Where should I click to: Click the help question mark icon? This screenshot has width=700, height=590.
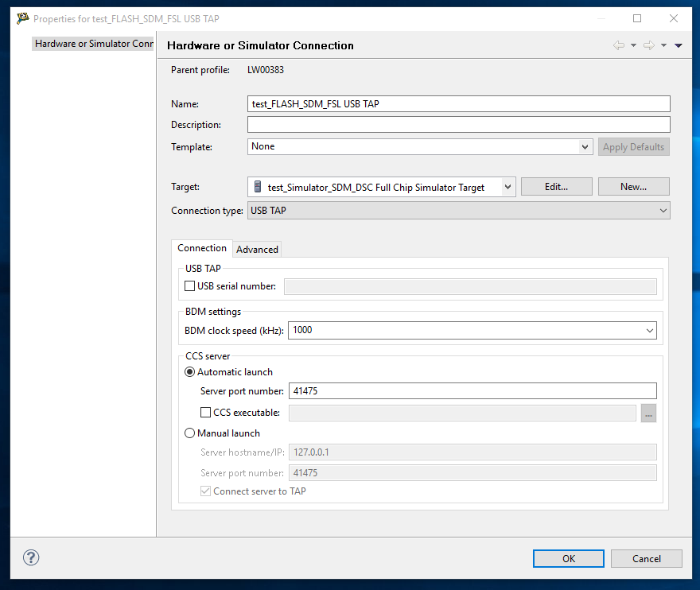32,557
